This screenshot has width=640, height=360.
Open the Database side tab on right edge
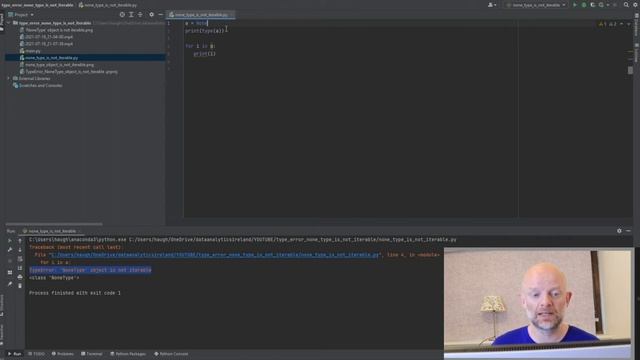click(x=637, y=25)
